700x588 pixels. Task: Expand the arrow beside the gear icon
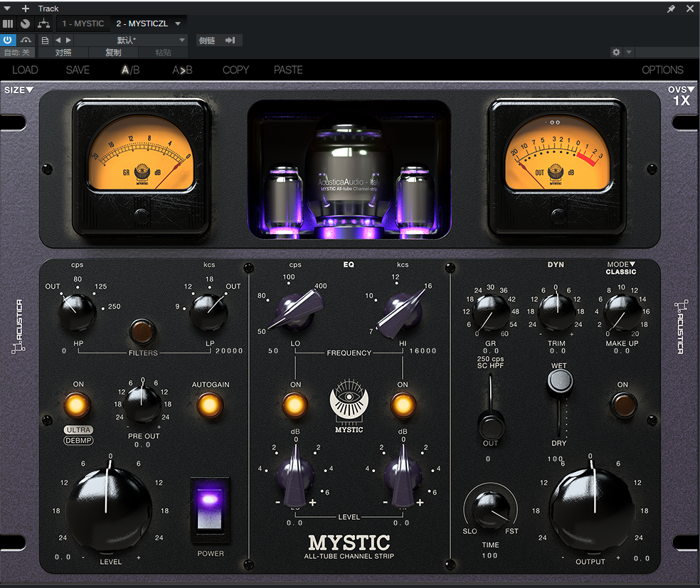click(x=629, y=52)
